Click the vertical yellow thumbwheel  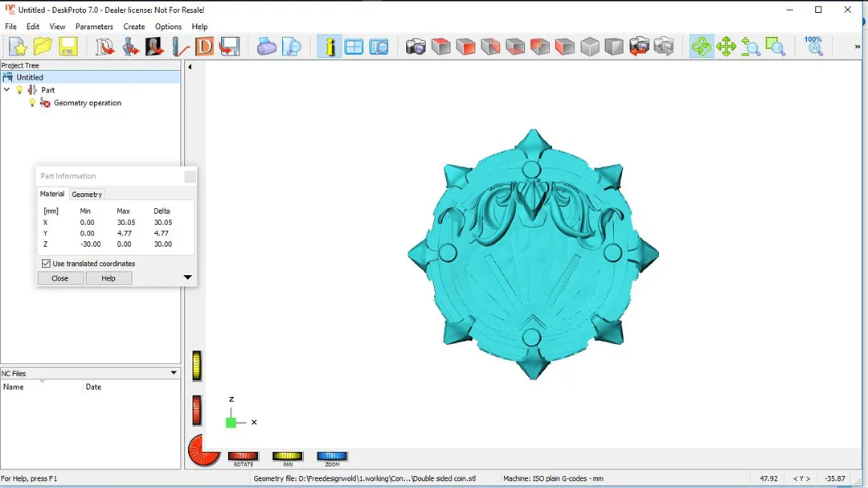[197, 366]
